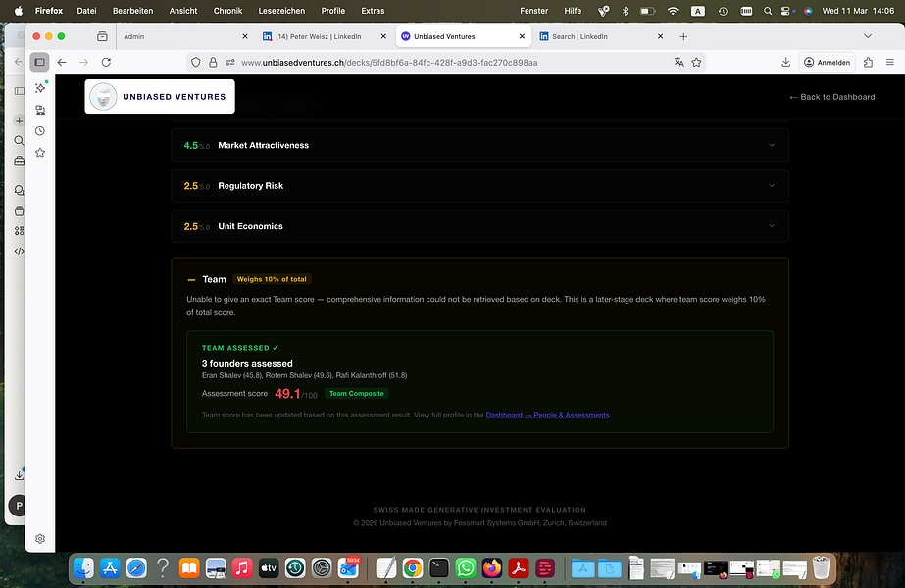This screenshot has width=905, height=588.
Task: Click the plus icon in background window sidebar
Action: tap(19, 120)
